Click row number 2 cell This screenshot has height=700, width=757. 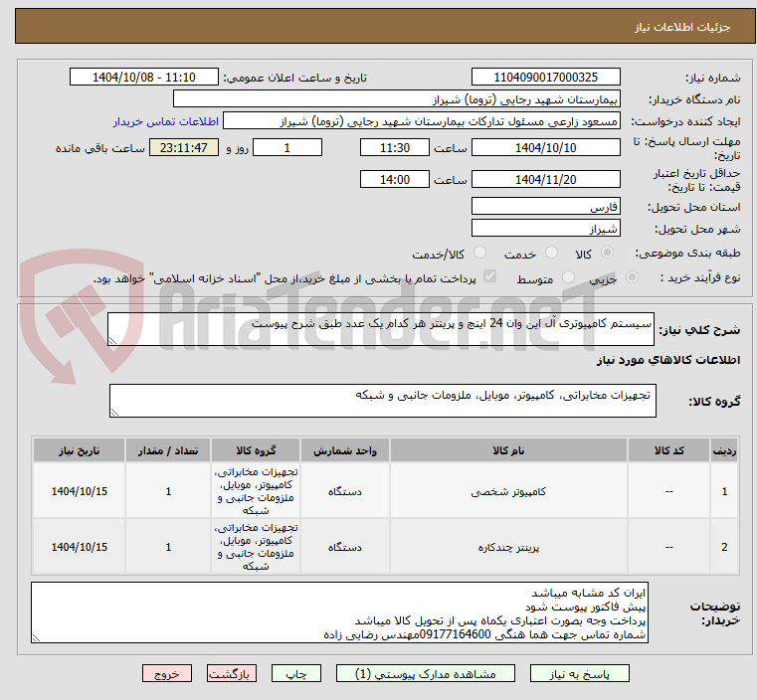[724, 547]
